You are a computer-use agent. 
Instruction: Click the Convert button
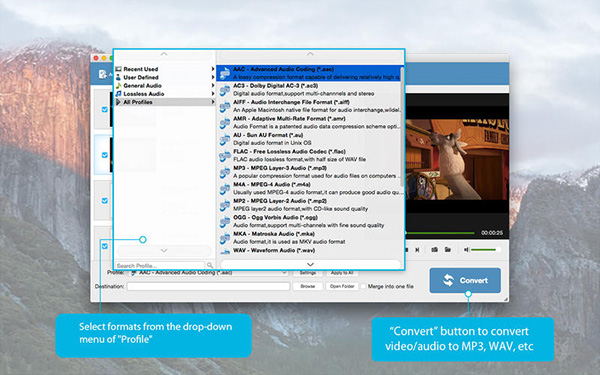[465, 280]
